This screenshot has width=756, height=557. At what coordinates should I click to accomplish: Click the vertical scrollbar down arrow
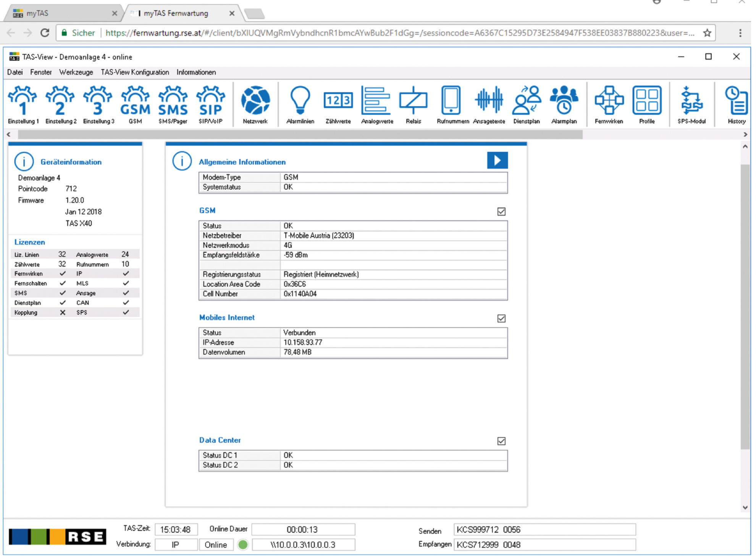point(745,507)
